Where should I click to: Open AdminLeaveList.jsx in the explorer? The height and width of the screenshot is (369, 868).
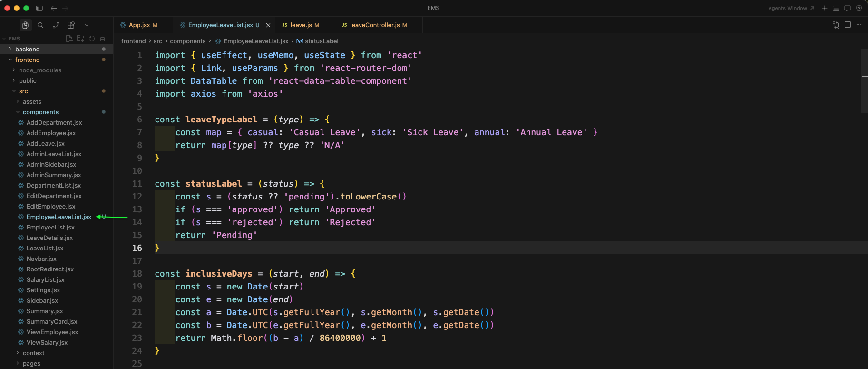57,154
